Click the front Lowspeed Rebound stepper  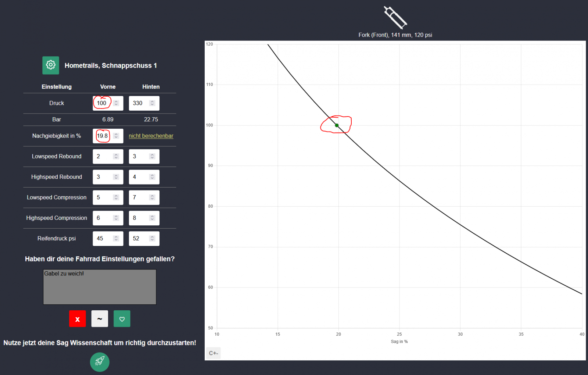tap(116, 157)
